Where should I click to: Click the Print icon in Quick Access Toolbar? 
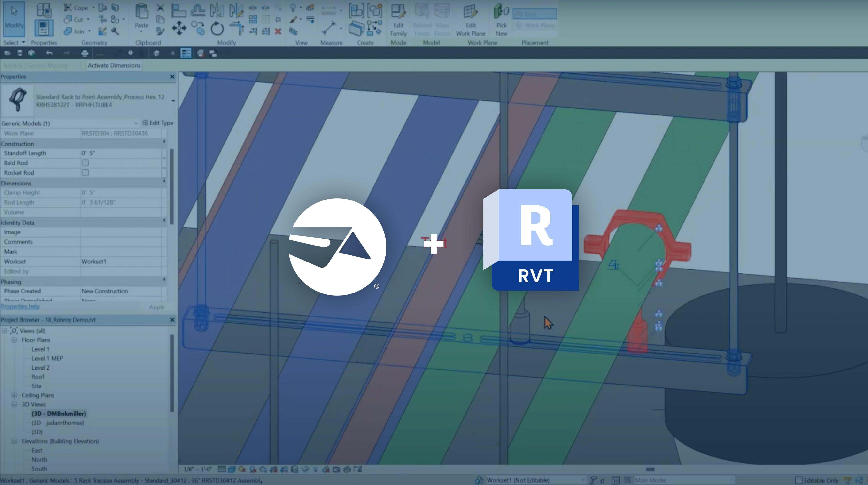click(85, 53)
